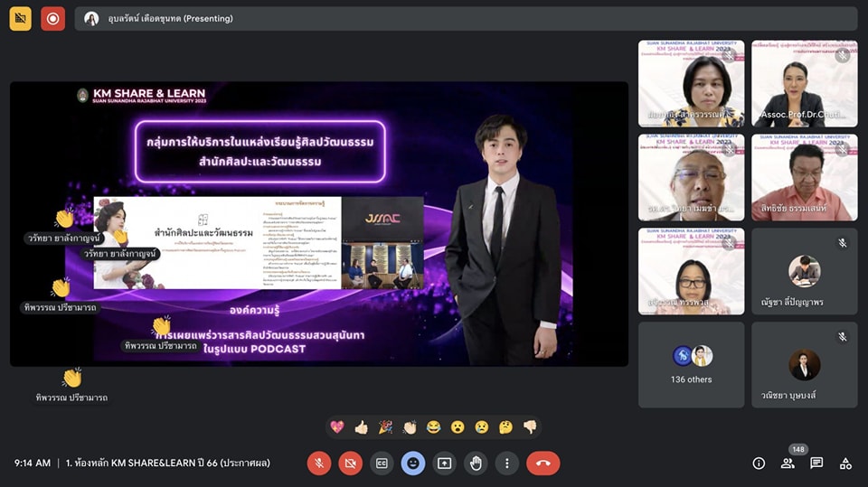Viewport: 868px width, 487px height.
Task: Close the emoji reactions bar
Action: pos(413,463)
